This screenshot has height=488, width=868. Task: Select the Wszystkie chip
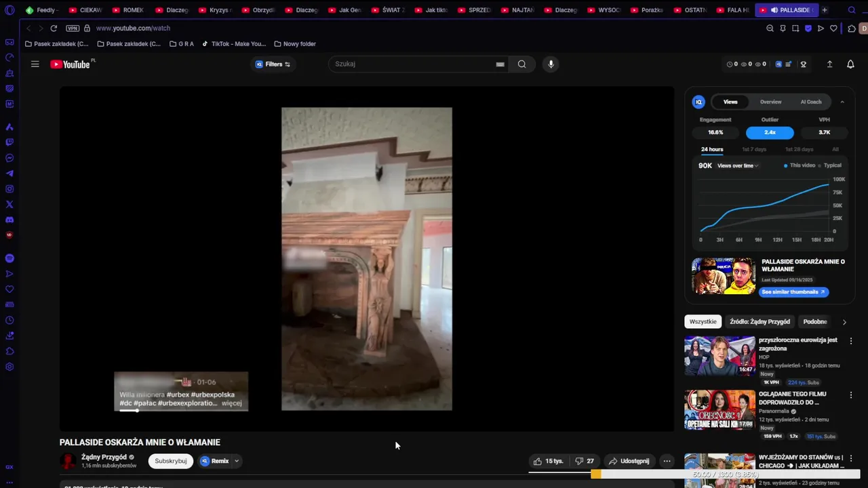coord(703,321)
